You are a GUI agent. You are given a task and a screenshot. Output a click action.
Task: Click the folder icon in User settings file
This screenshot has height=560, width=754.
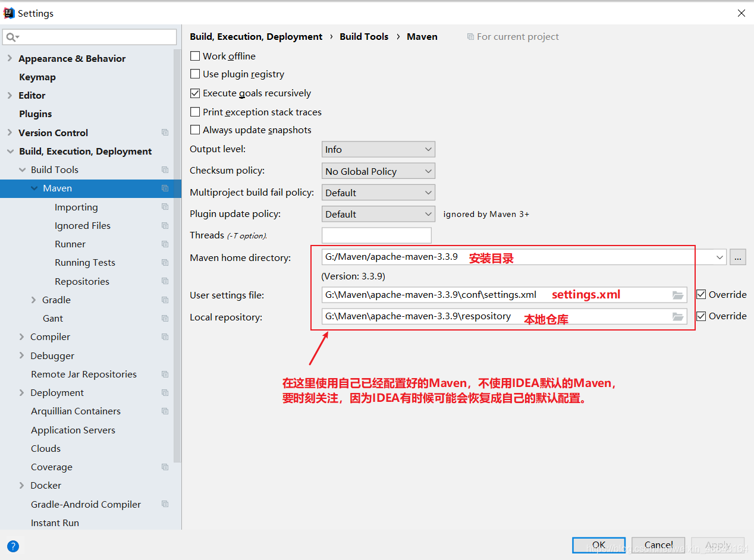coord(678,295)
